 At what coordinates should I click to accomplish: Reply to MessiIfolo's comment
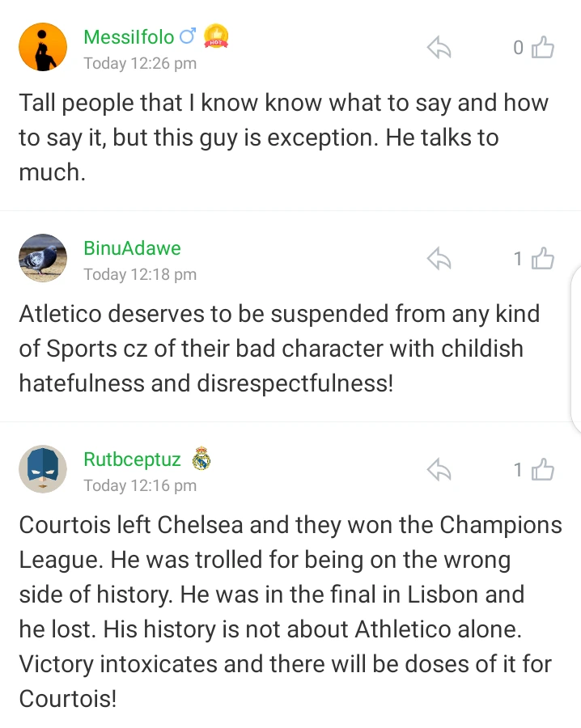point(439,49)
